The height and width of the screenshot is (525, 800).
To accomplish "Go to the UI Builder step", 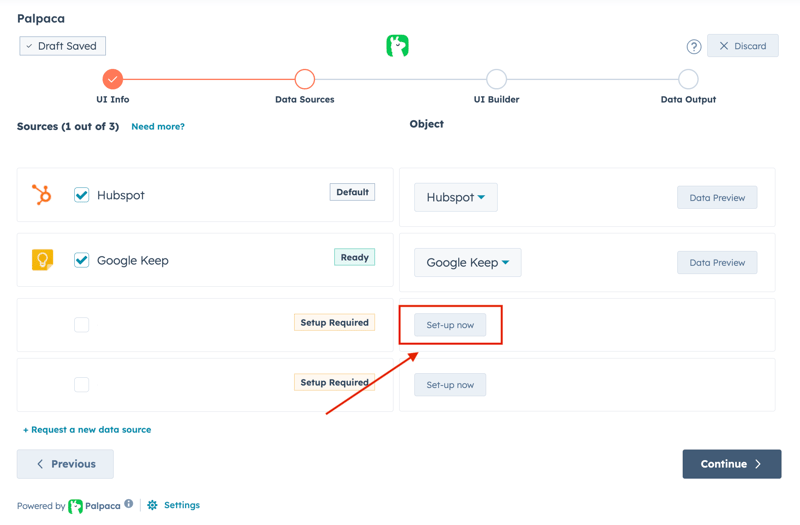I will [x=496, y=79].
